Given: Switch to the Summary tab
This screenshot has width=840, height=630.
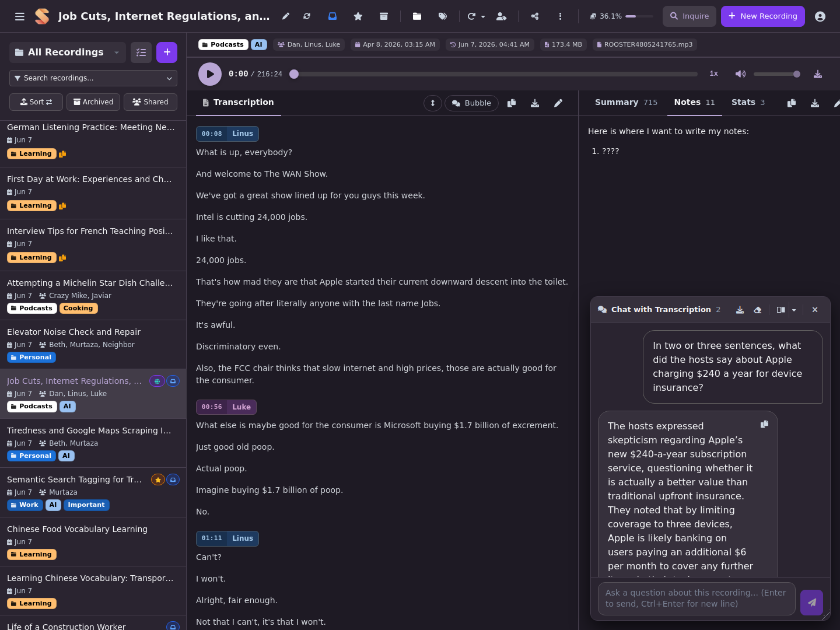Looking at the screenshot, I should pos(626,103).
